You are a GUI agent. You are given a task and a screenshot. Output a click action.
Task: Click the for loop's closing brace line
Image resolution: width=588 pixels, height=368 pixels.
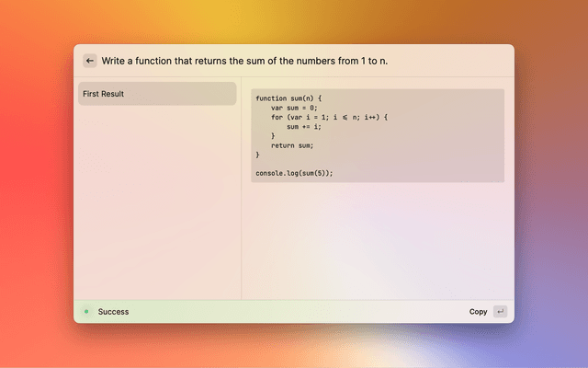[273, 136]
